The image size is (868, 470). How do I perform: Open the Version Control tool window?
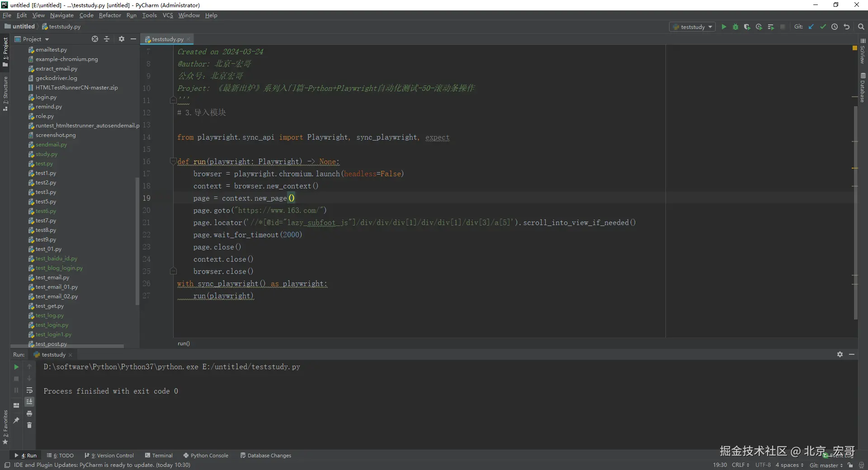(x=109, y=456)
